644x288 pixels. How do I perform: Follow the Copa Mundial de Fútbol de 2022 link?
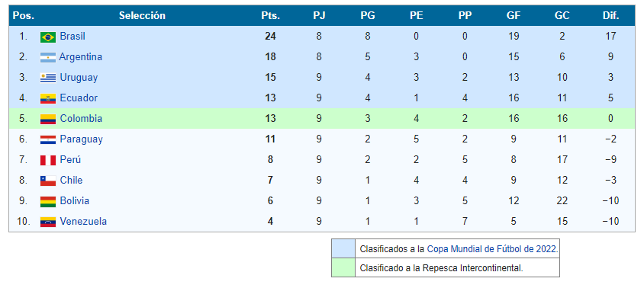(x=492, y=248)
